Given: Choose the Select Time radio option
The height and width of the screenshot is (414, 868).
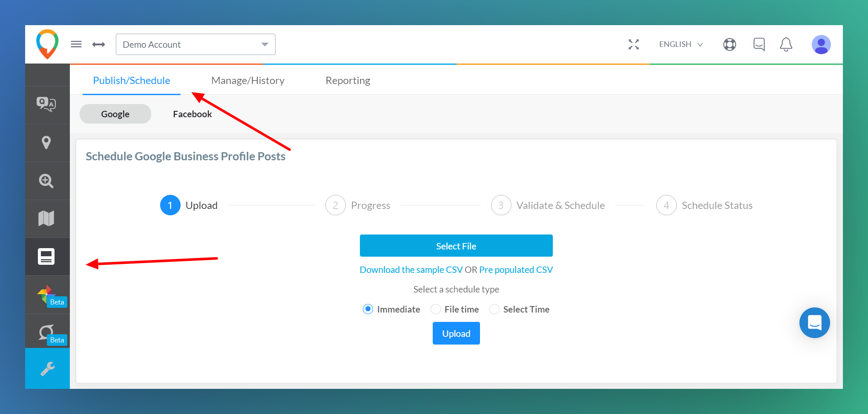Looking at the screenshot, I should click(x=494, y=309).
